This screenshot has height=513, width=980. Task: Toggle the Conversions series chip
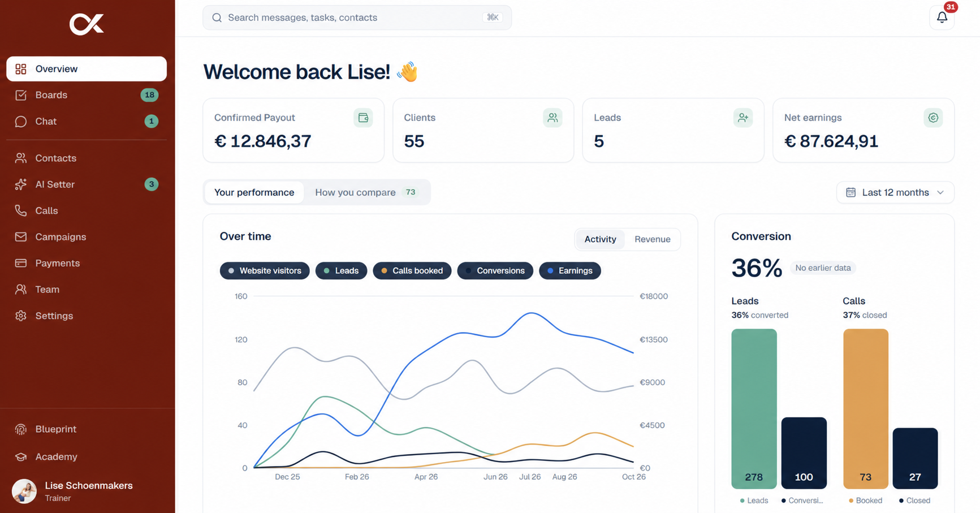pos(495,270)
